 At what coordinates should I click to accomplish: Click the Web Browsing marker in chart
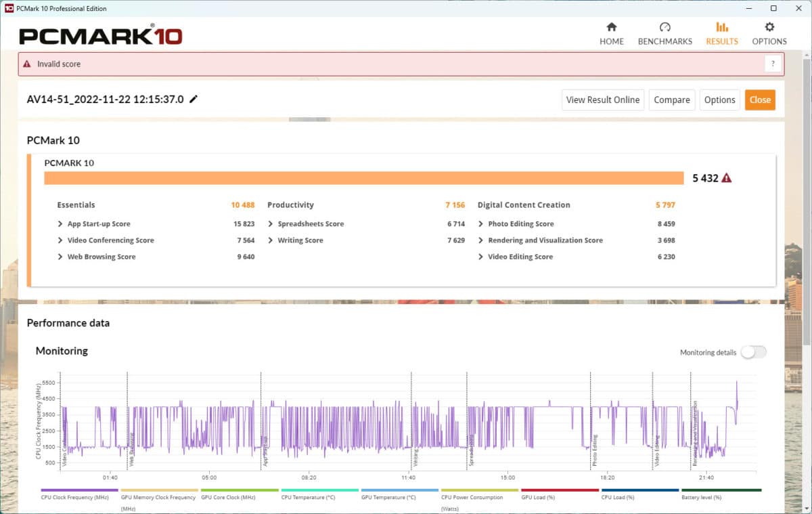(131, 450)
